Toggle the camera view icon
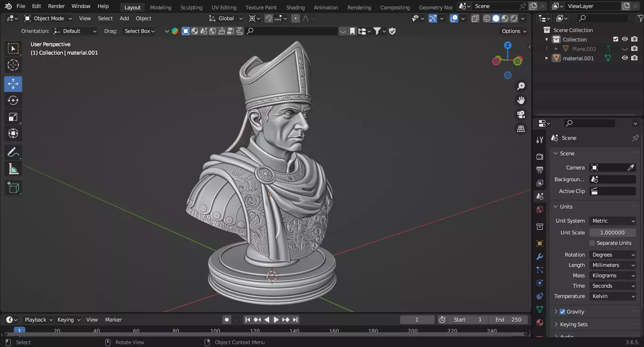 click(x=521, y=114)
